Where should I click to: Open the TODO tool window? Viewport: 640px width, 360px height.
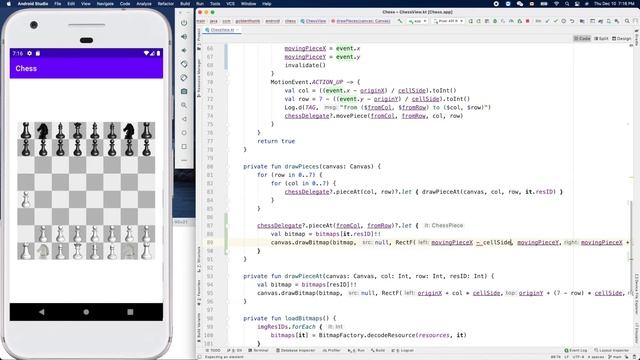point(213,350)
